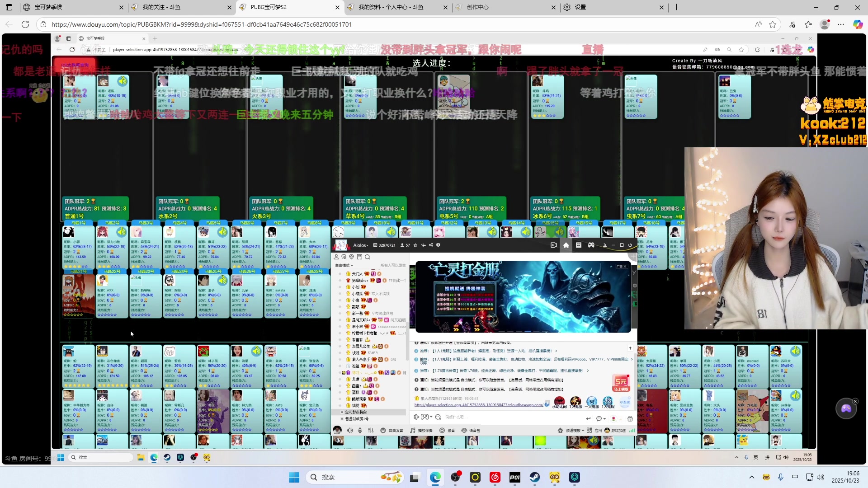Click the Read aloud icon in address bar
The height and width of the screenshot is (488, 868).
point(758,24)
